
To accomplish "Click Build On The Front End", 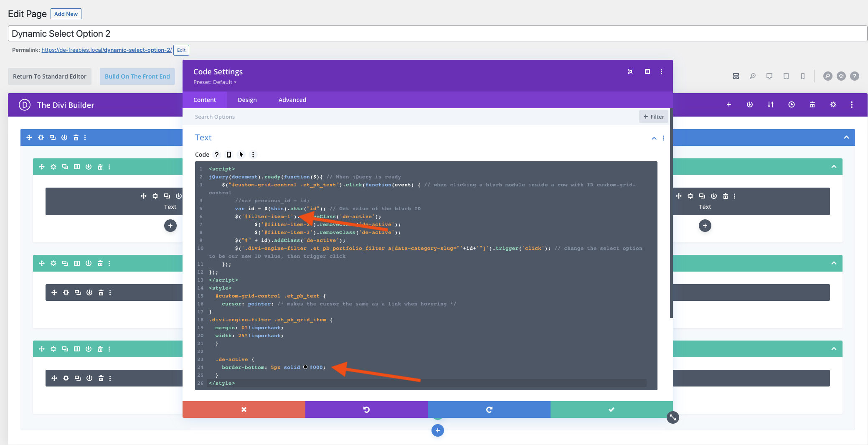I will (x=137, y=76).
